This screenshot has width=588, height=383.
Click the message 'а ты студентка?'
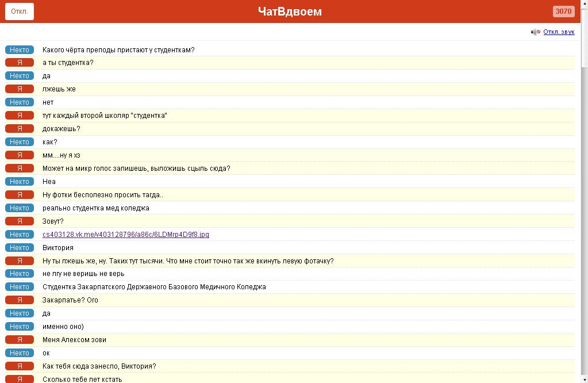tap(68, 63)
